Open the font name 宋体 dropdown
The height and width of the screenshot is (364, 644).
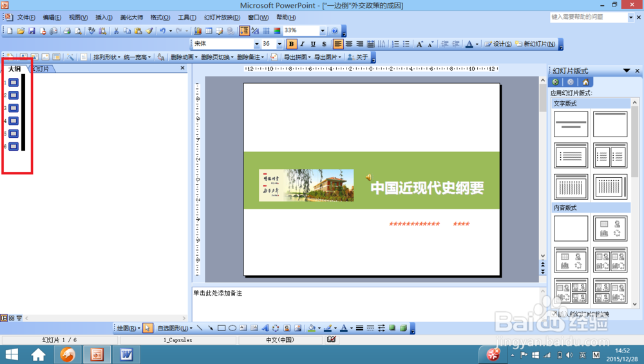click(257, 44)
